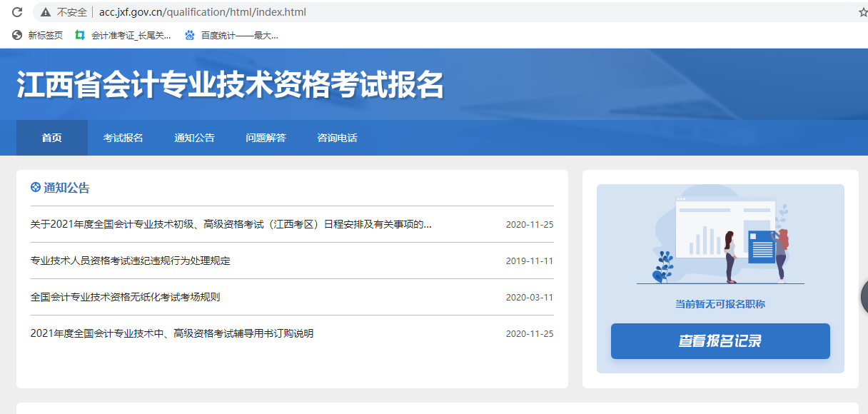Image resolution: width=868 pixels, height=414 pixels.
Task: Open the 辅导用书订购说明 notice
Action: pyautogui.click(x=172, y=333)
